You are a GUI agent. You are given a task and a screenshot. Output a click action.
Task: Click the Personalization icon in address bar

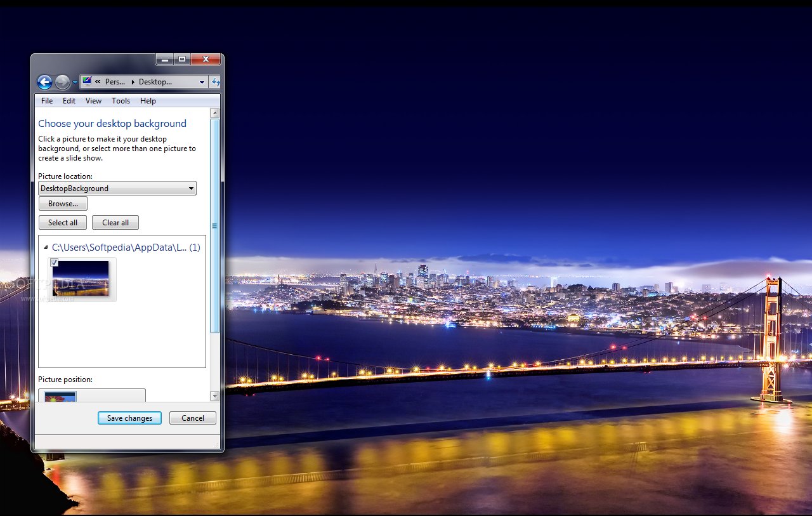88,81
